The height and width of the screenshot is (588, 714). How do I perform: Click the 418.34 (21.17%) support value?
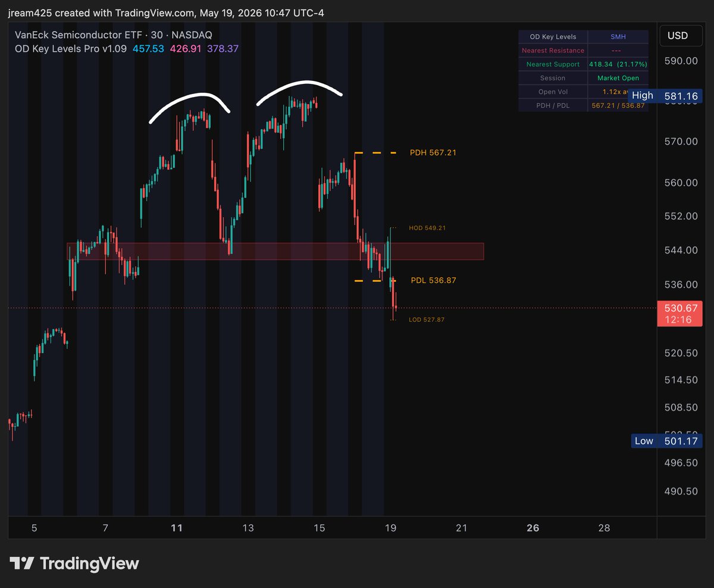pyautogui.click(x=618, y=64)
